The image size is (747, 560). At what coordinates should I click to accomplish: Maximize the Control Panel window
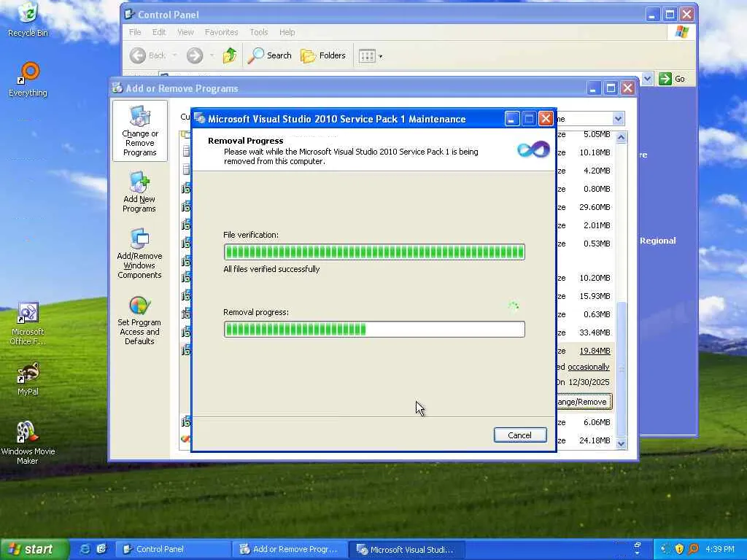(x=670, y=15)
